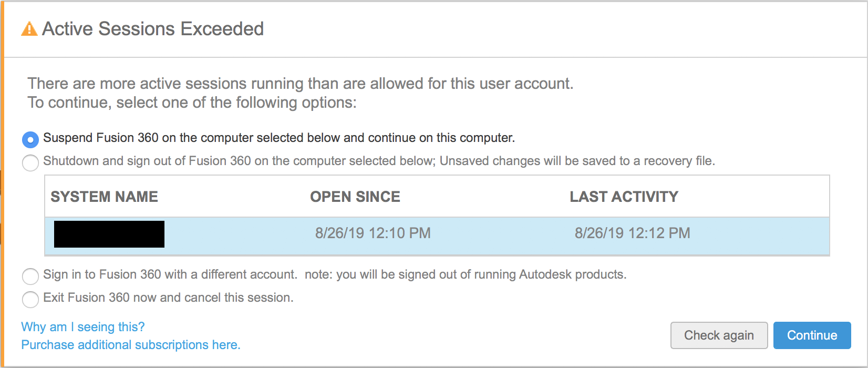Click the 'There are more active sessions' message

(x=300, y=84)
